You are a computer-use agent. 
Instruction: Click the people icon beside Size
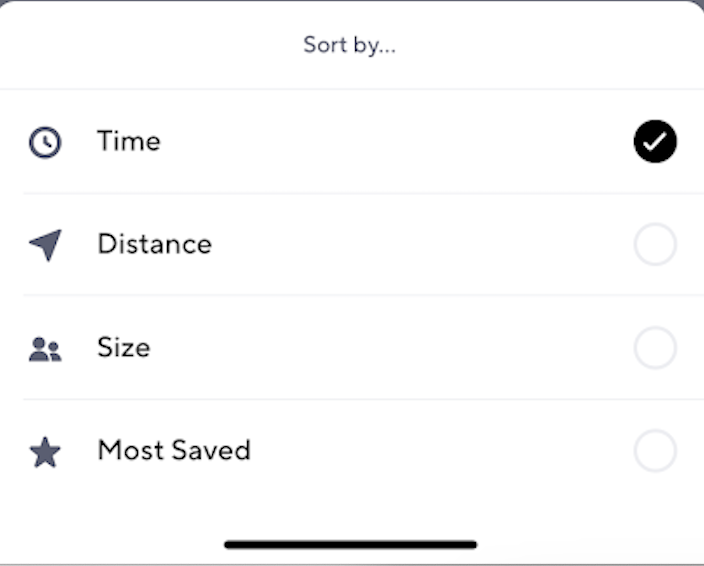click(45, 349)
